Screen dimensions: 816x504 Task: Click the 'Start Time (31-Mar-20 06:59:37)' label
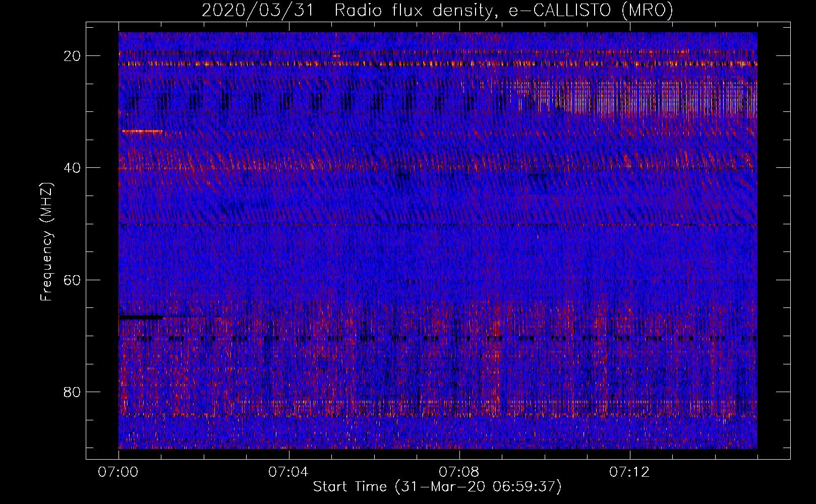click(437, 487)
